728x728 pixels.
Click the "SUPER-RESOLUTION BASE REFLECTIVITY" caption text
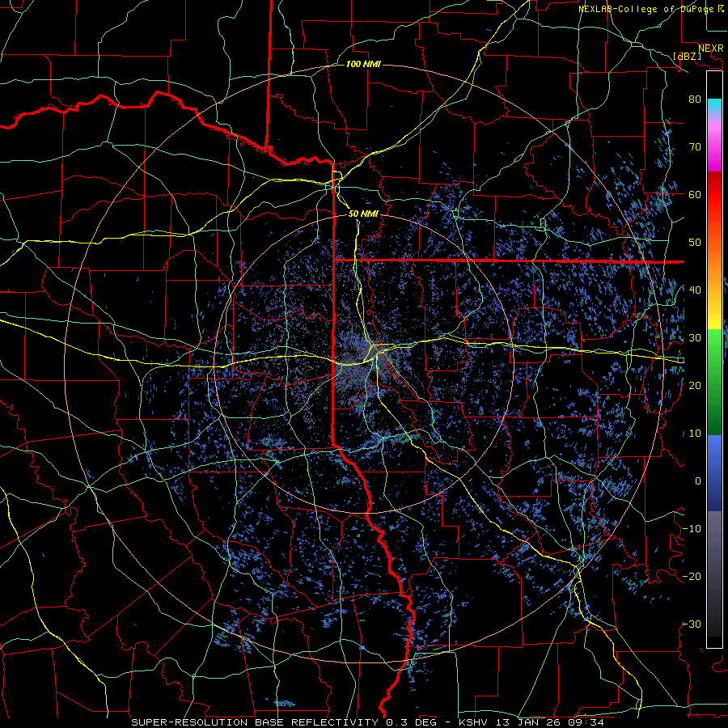[x=255, y=722]
